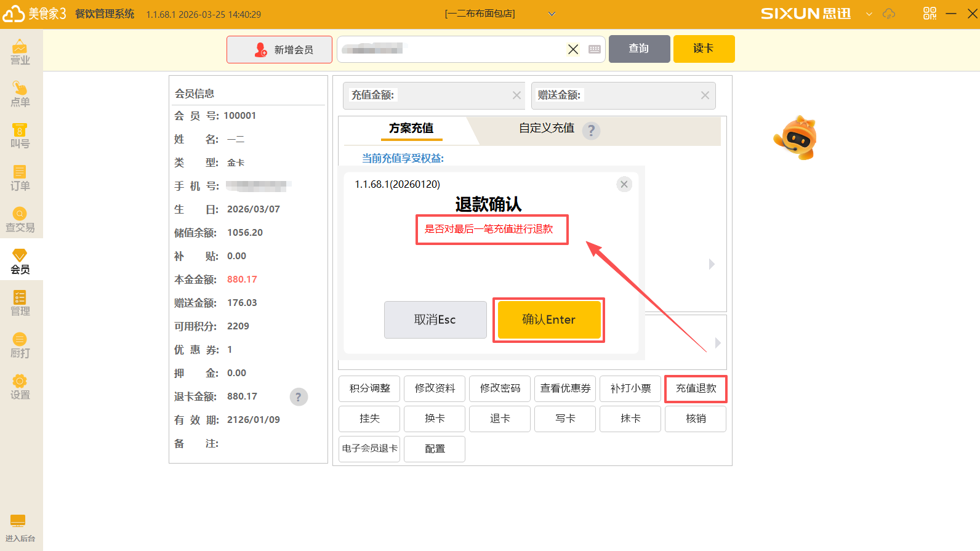Open the 查交易 transaction lookup icon
Screen dimensions: 980x551
click(20, 219)
